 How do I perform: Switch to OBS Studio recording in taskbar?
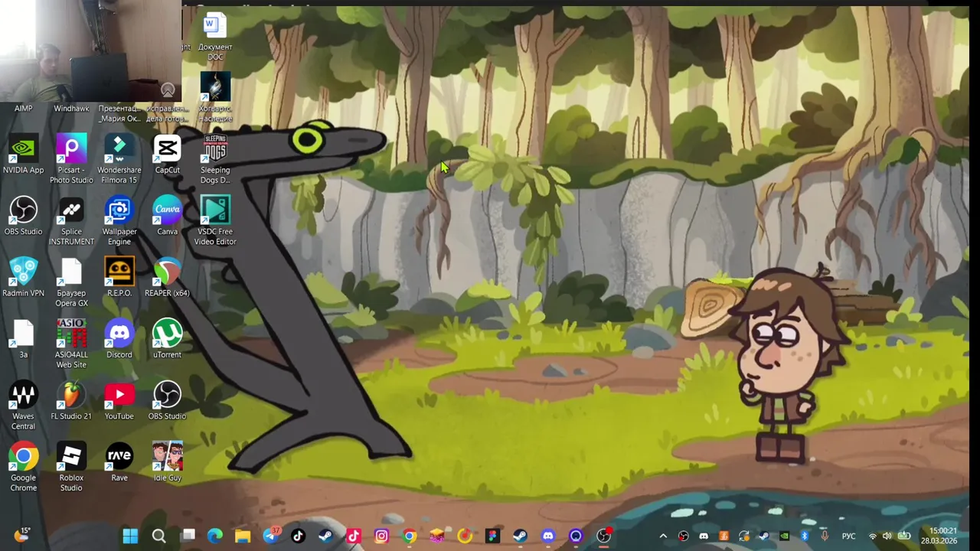(x=604, y=536)
